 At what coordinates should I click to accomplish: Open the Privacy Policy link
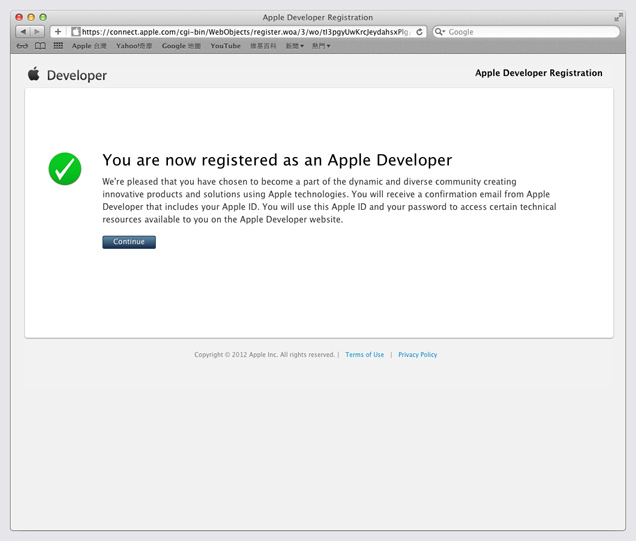tap(418, 354)
